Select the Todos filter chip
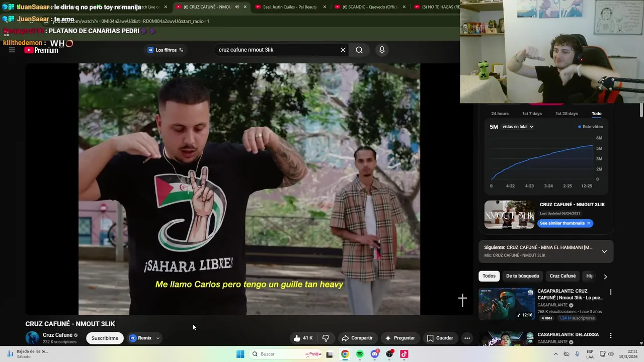This screenshot has height=362, width=644. click(x=489, y=276)
